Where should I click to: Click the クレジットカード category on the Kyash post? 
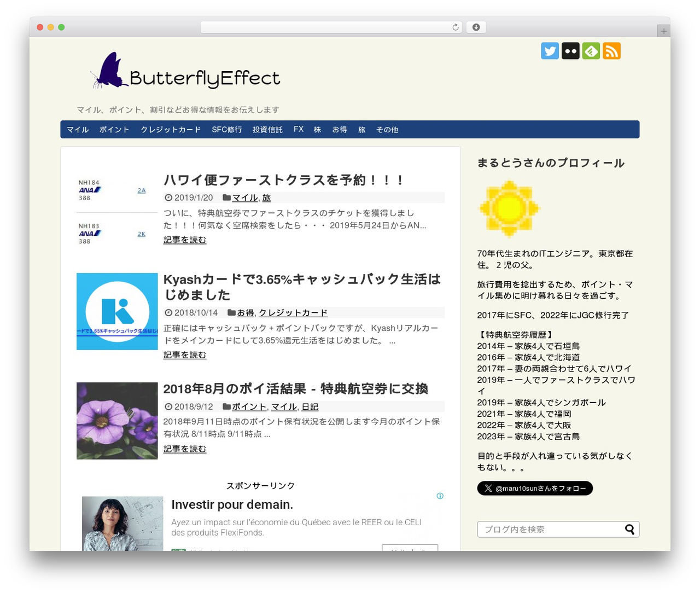point(293,312)
